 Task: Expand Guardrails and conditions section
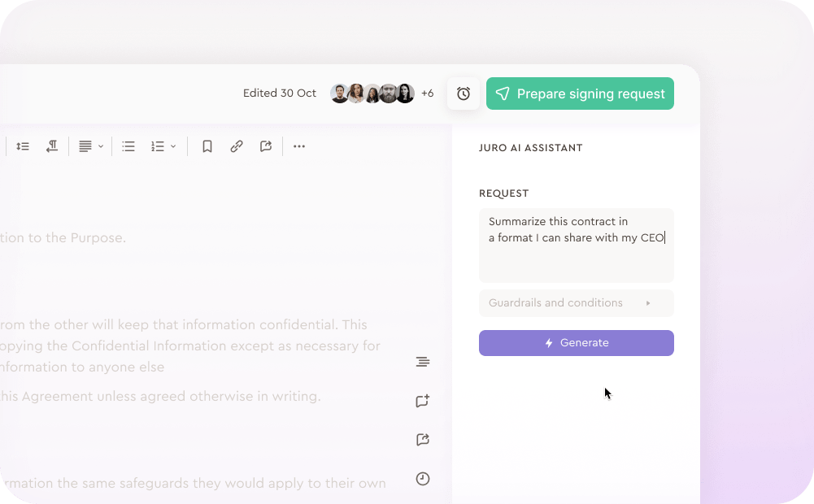coord(577,303)
